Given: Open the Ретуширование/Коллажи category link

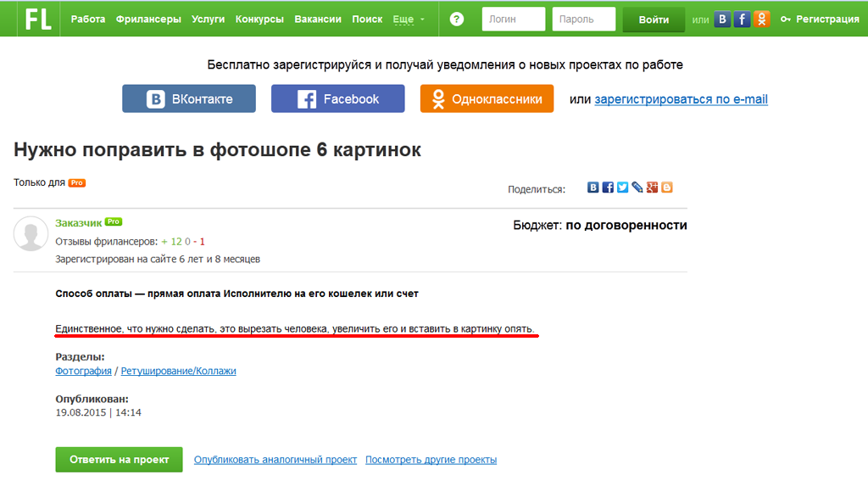Looking at the screenshot, I should click(178, 371).
